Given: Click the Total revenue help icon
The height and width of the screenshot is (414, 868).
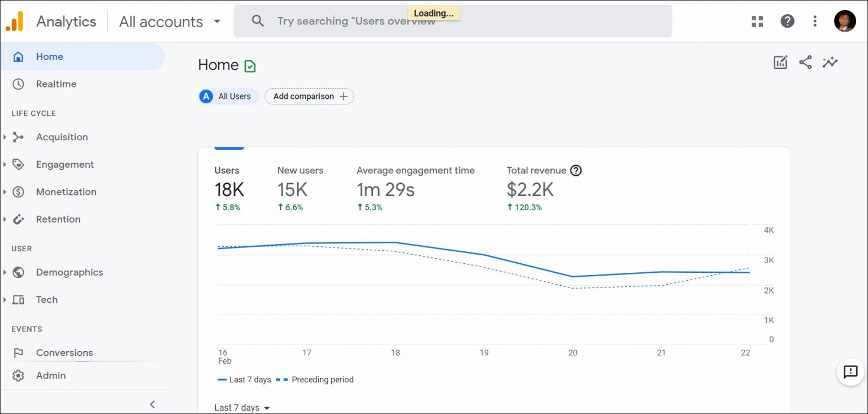Looking at the screenshot, I should (x=575, y=170).
